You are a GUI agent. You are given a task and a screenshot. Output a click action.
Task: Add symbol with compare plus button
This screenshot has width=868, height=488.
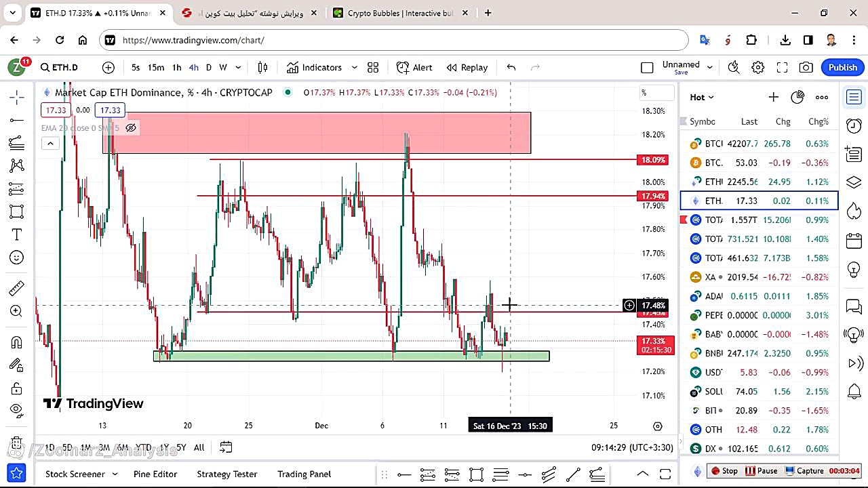click(x=108, y=67)
